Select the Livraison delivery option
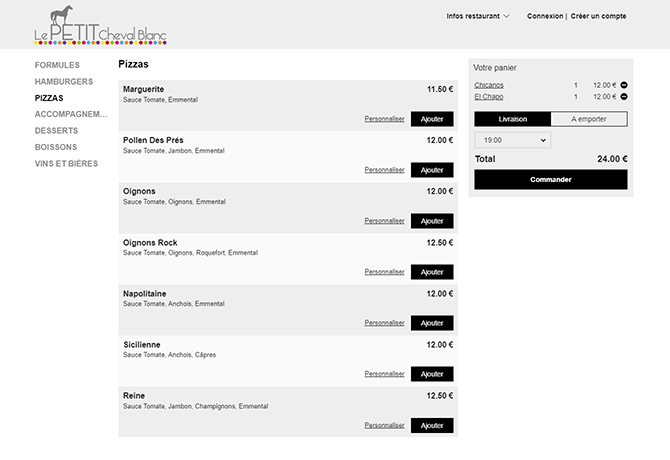Screen dimensions: 670x460 click(x=513, y=119)
